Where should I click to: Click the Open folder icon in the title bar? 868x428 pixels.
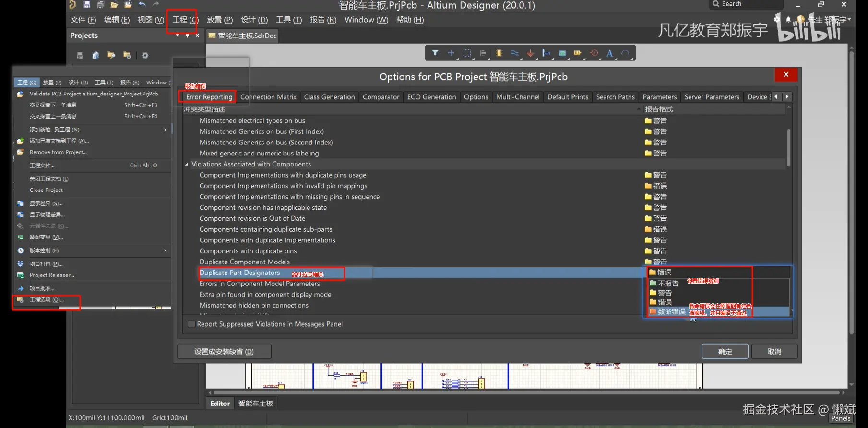tap(114, 4)
